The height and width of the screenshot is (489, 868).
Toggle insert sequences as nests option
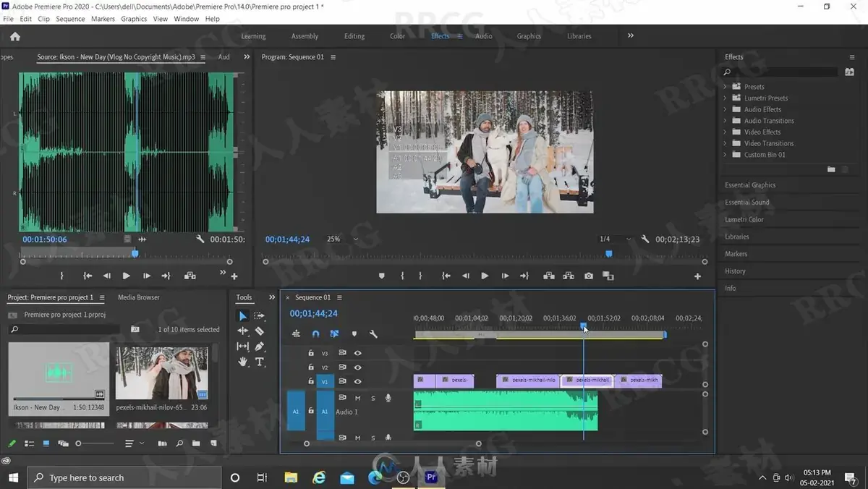(x=296, y=334)
